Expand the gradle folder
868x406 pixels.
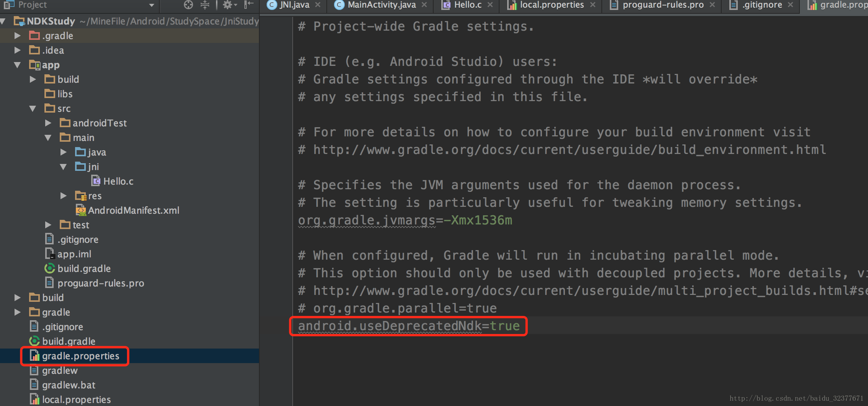coord(17,312)
